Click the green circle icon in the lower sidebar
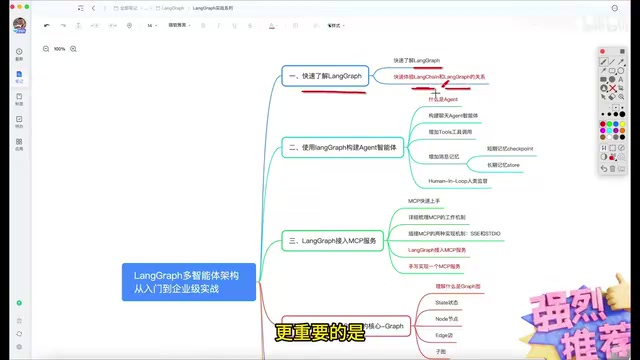This screenshot has height=360, width=640. pyautogui.click(x=19, y=303)
